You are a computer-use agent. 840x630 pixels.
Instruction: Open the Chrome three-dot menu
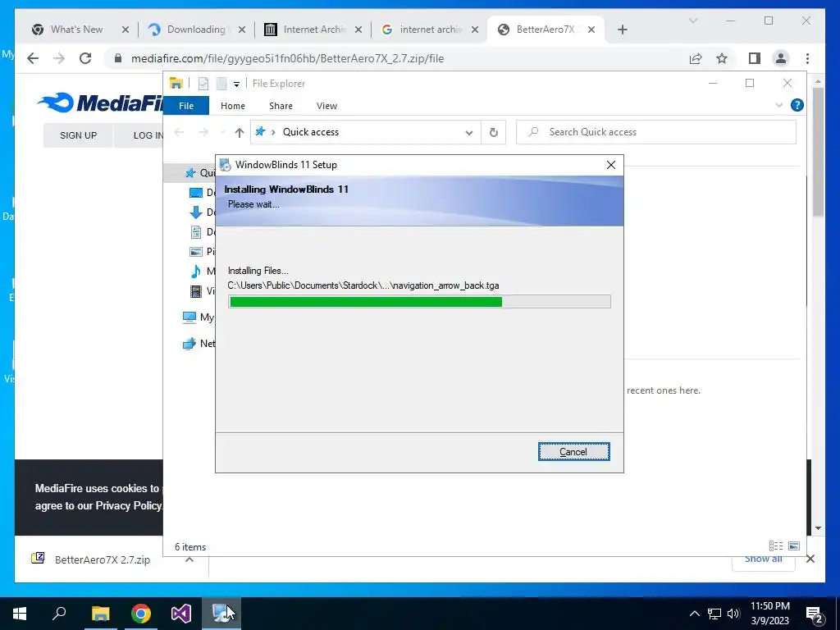[807, 58]
